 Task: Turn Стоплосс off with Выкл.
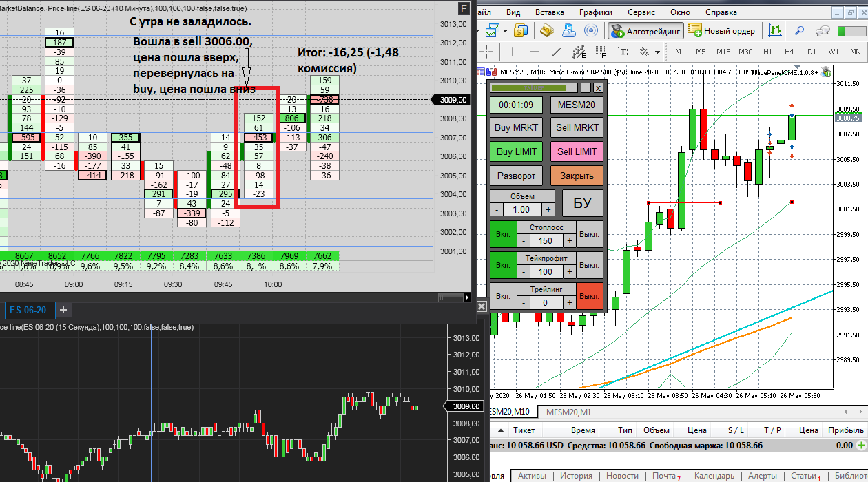coord(589,234)
